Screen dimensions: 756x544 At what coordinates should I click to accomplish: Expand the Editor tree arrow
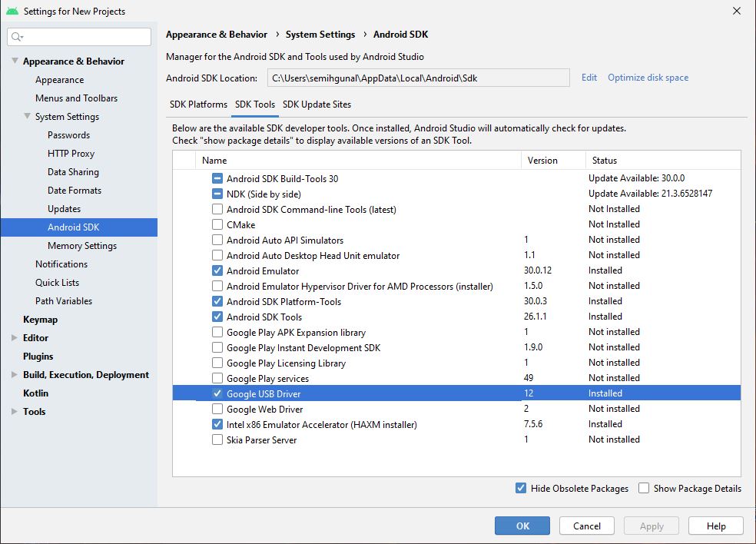pyautogui.click(x=15, y=337)
